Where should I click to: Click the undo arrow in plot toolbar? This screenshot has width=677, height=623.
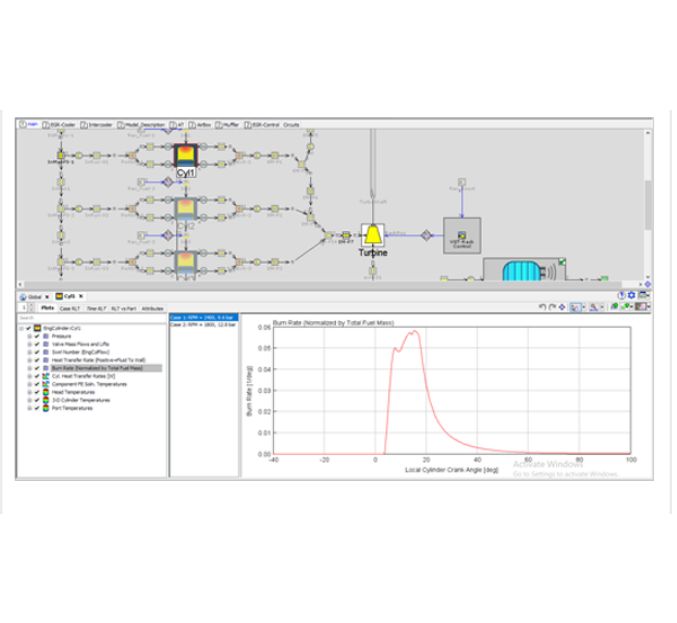coord(542,308)
